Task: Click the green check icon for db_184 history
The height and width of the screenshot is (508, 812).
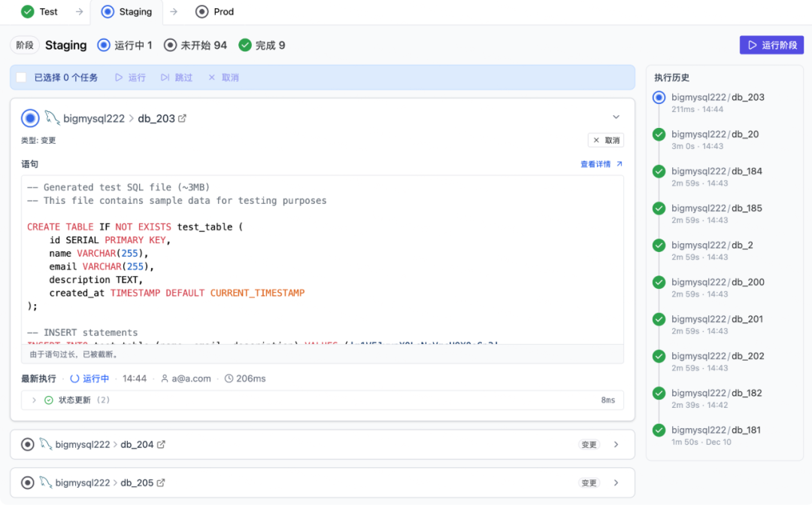Action: click(x=659, y=171)
